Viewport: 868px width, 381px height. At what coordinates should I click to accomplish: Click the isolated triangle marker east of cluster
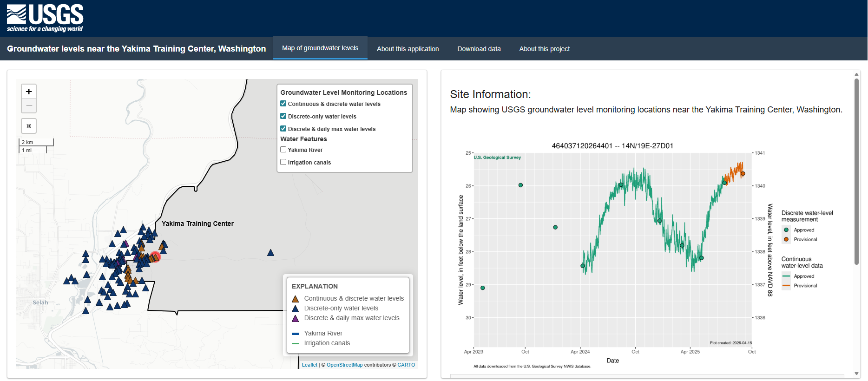coord(270,253)
